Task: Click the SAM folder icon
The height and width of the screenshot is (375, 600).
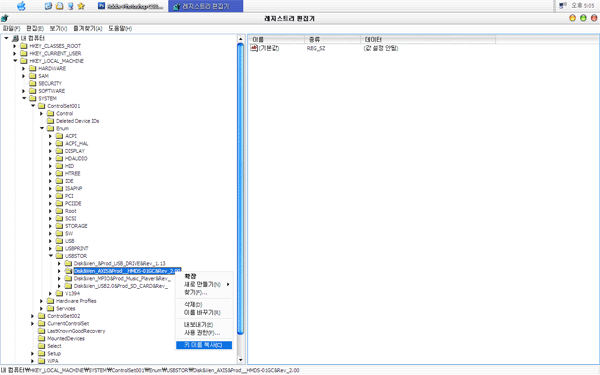Action: (x=33, y=76)
